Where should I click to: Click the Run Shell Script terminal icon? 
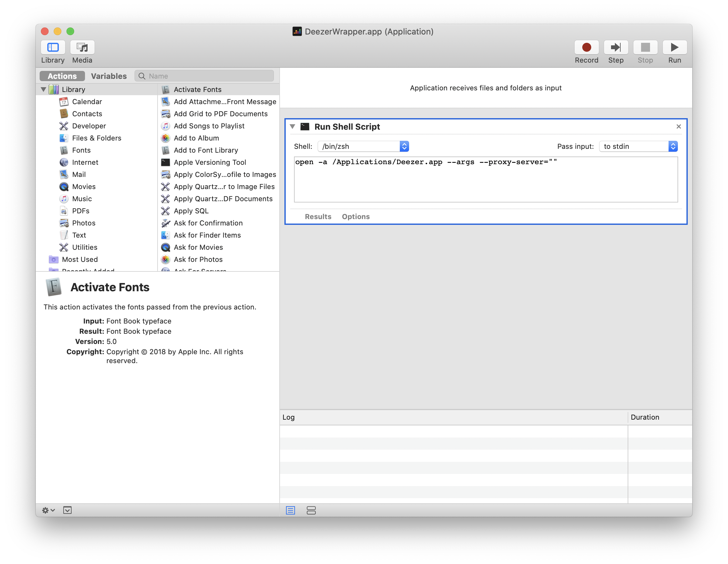[x=305, y=126]
